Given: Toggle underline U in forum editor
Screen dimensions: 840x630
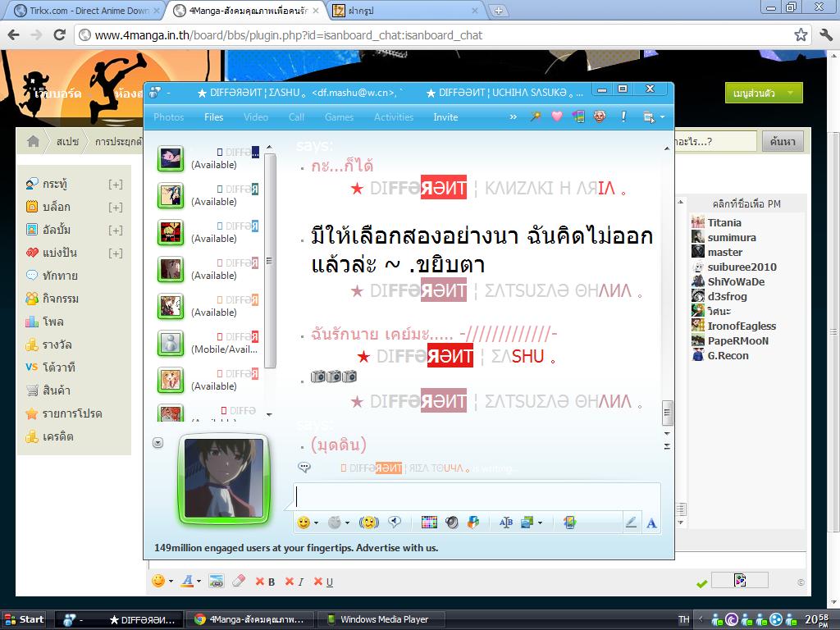Looking at the screenshot, I should [x=323, y=582].
